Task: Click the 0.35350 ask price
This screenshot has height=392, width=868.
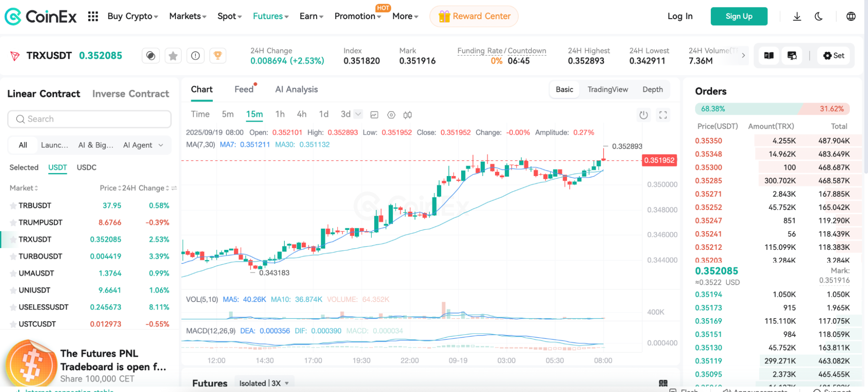Action: (709, 141)
